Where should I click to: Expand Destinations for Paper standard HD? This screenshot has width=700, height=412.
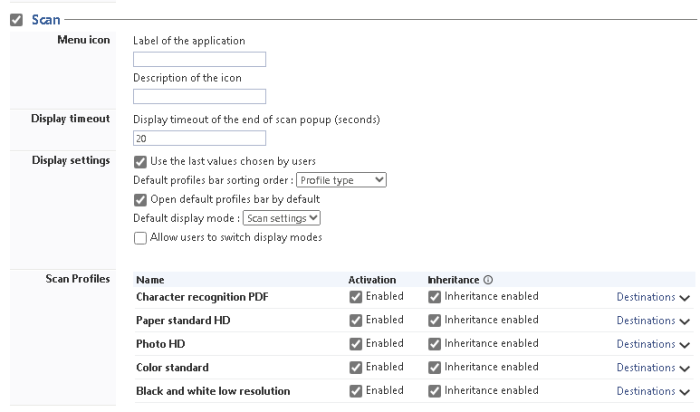[653, 320]
